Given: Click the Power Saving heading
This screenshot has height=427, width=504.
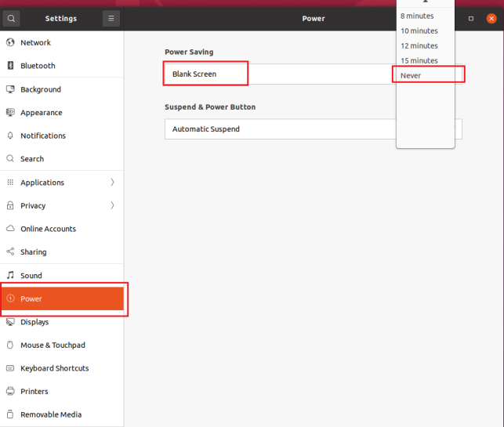Looking at the screenshot, I should [x=189, y=52].
